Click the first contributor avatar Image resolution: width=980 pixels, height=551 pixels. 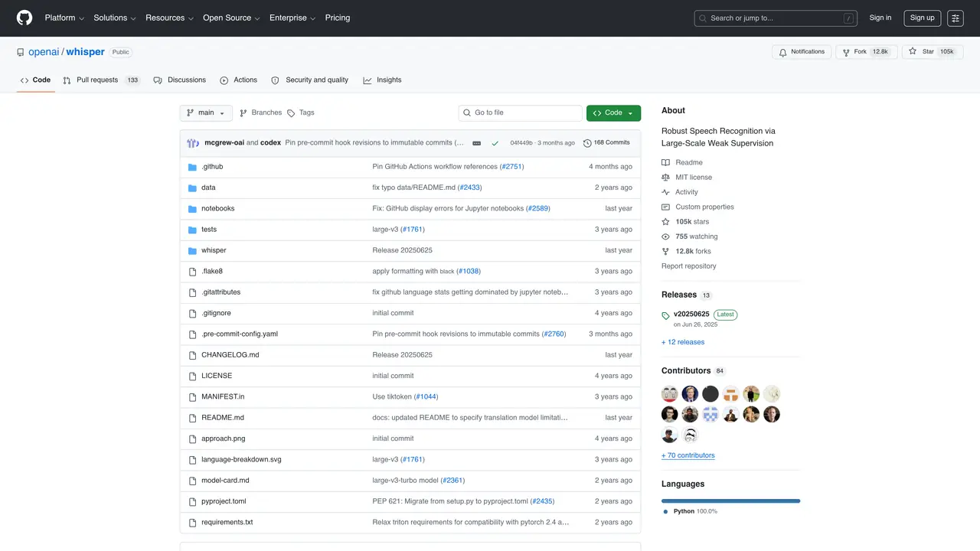point(670,394)
